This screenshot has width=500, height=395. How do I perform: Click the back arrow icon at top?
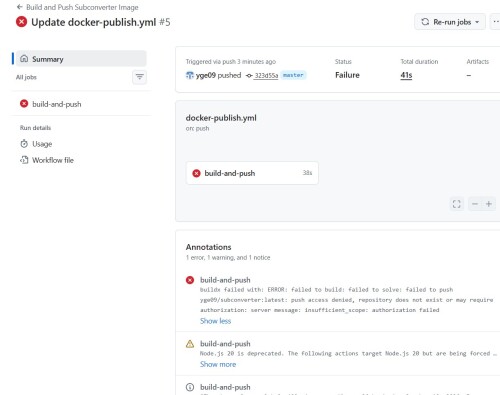tap(20, 7)
